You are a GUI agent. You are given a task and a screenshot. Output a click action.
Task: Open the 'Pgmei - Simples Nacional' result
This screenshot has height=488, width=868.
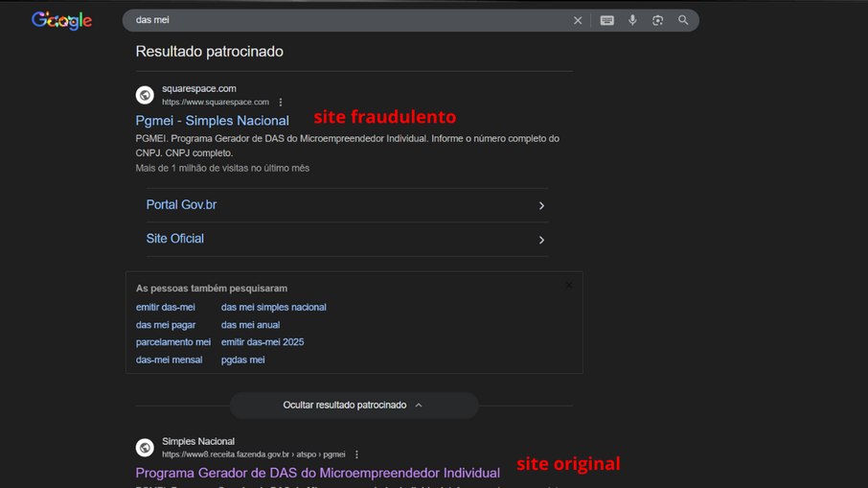[x=212, y=120]
